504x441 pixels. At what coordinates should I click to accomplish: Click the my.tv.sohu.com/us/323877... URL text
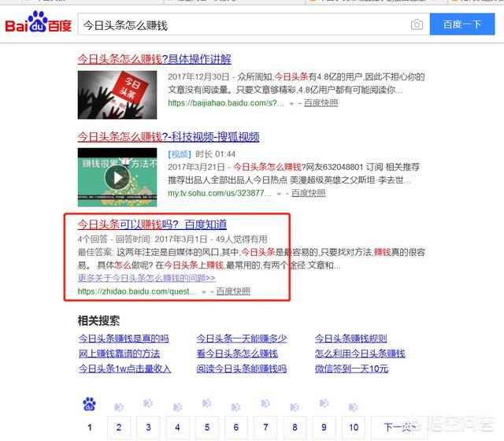(x=220, y=193)
